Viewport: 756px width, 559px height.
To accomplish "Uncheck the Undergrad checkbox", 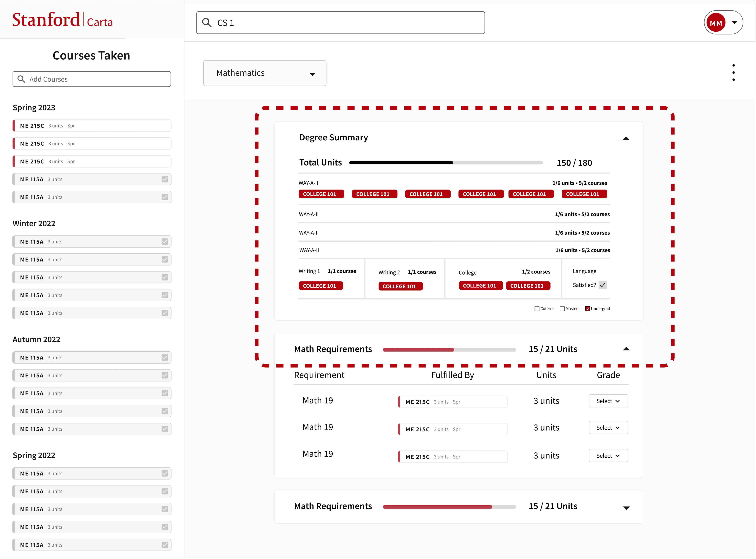I will (588, 309).
